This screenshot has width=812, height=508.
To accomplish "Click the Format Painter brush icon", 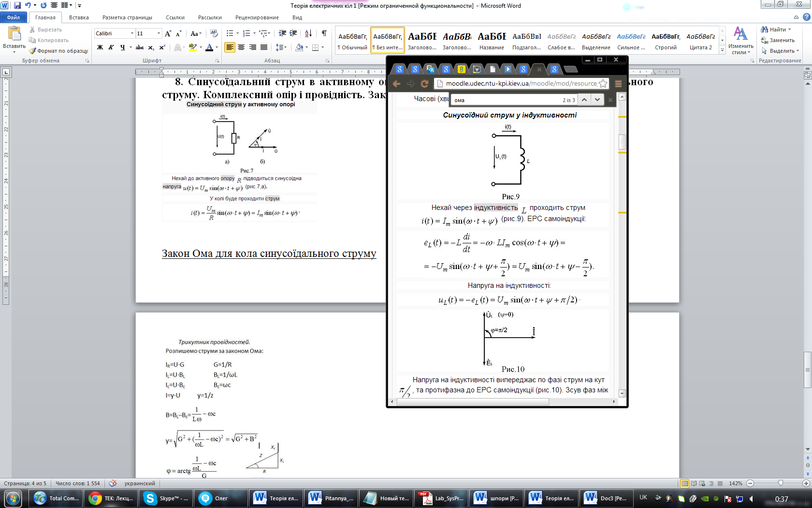I will coord(32,51).
